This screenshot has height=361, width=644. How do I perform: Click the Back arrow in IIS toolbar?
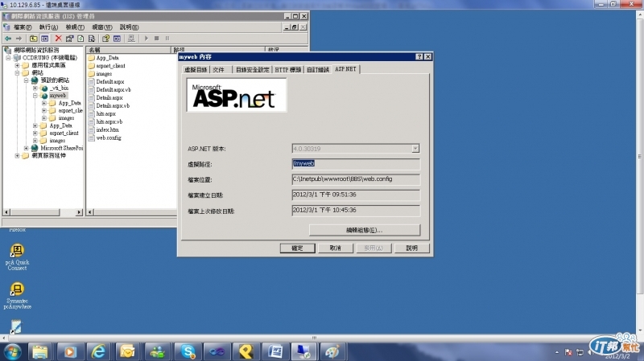(8, 39)
